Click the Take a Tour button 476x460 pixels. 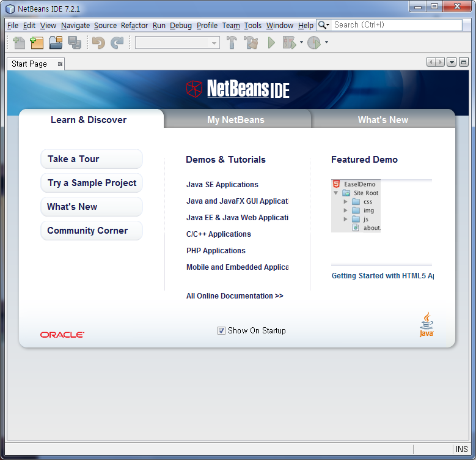click(x=92, y=159)
